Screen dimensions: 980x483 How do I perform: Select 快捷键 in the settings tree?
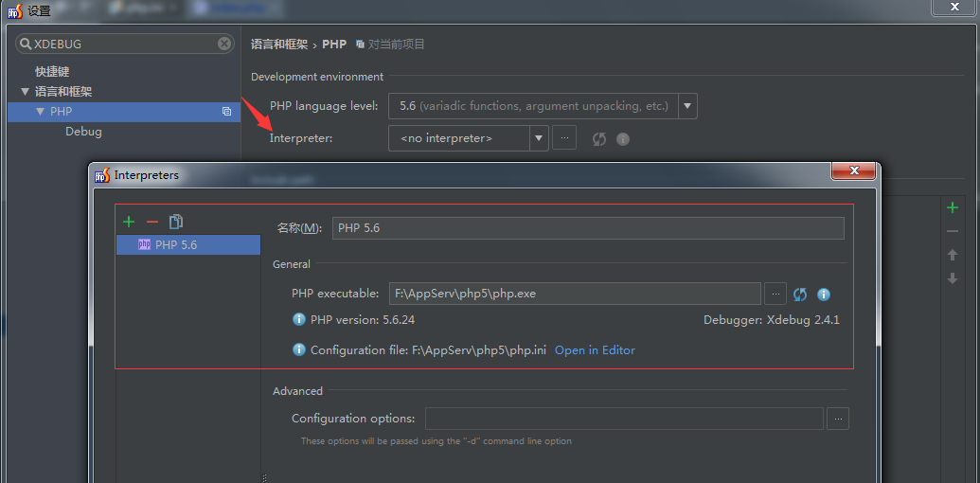pos(52,72)
